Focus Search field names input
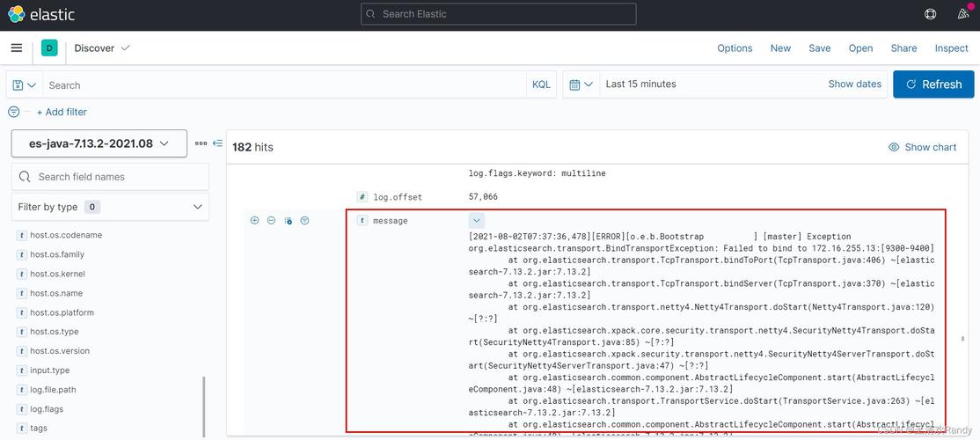 coord(110,177)
